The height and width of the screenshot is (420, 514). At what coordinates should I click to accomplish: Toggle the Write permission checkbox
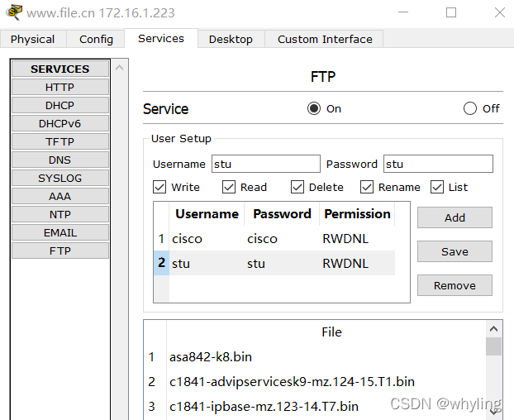(160, 187)
